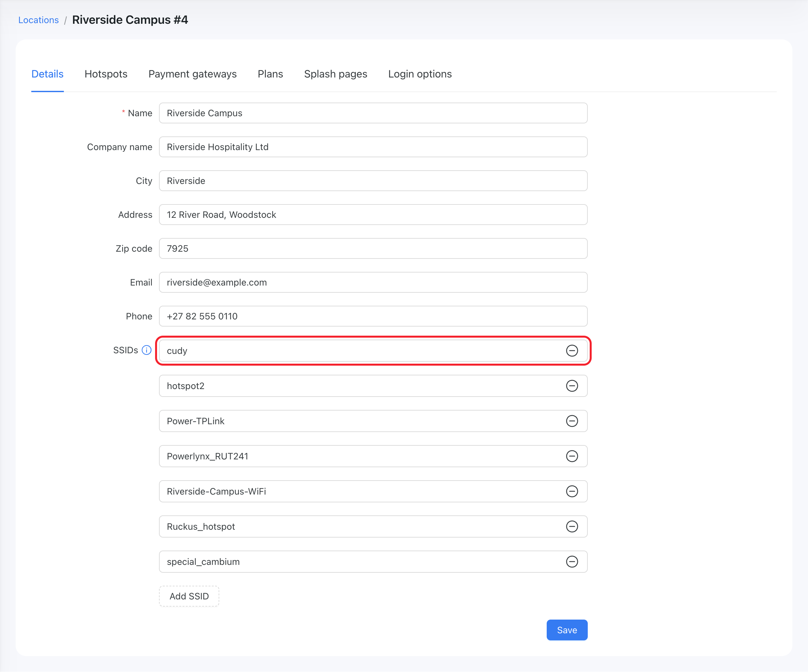Screen dimensions: 808x672
Task: Show the SSIDs info tooltip icon
Action: [147, 350]
